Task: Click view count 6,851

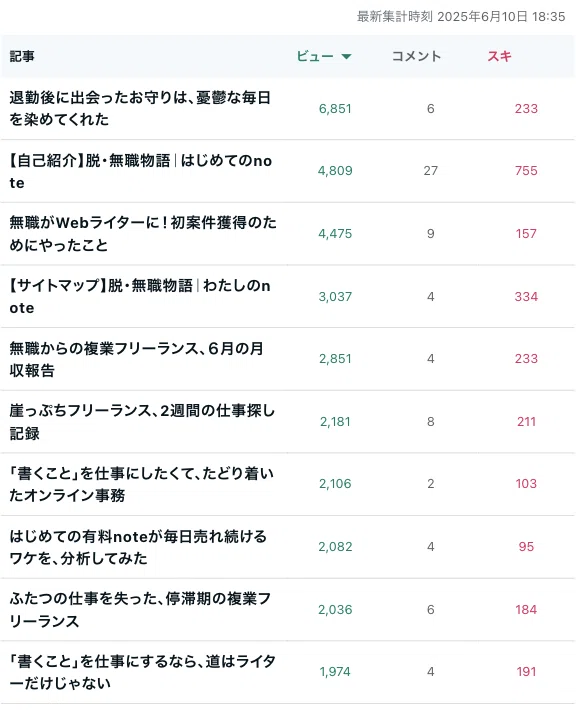Action: coord(335,109)
